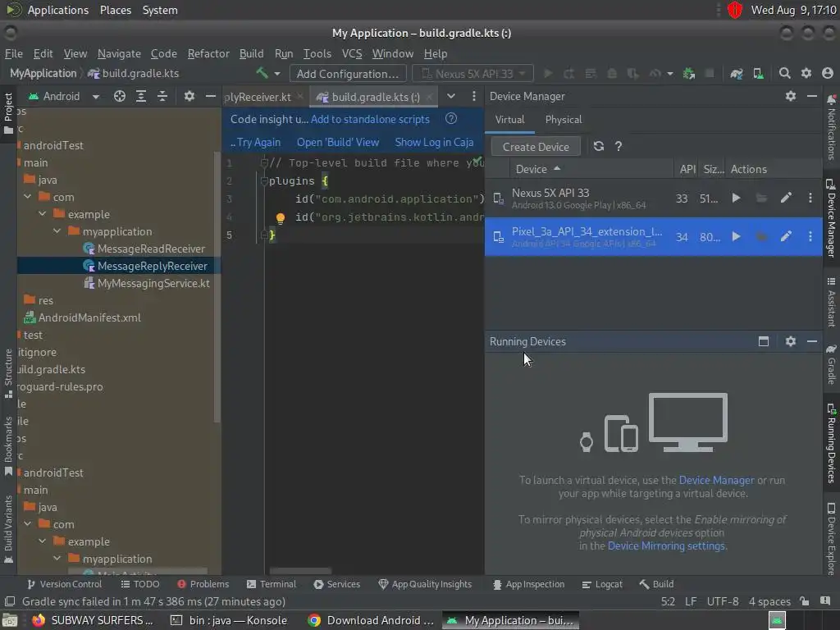Open Pixel_3a_API_34 overflow actions menu
The height and width of the screenshot is (630, 840).
click(810, 236)
